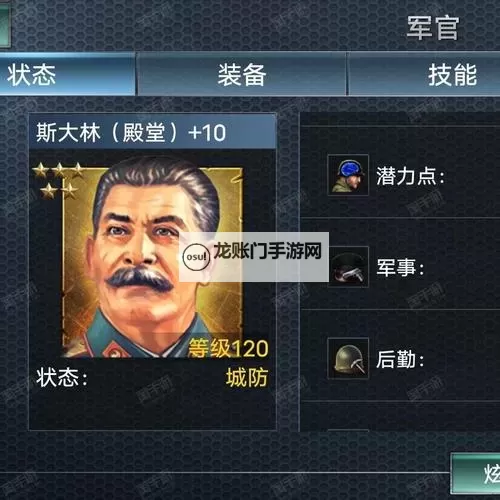Click the green button at the bottom right
This screenshot has height=500, width=500.
476,473
